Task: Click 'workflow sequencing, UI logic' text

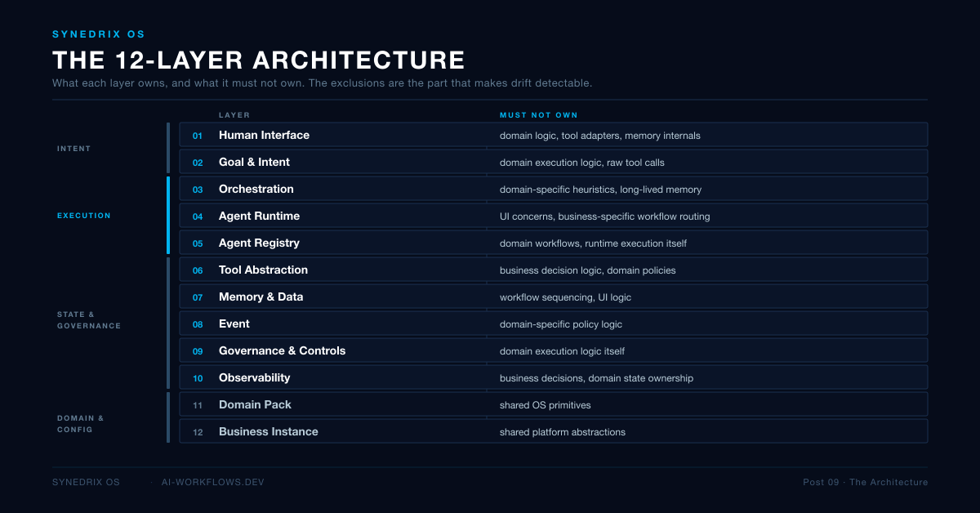Action: click(565, 297)
